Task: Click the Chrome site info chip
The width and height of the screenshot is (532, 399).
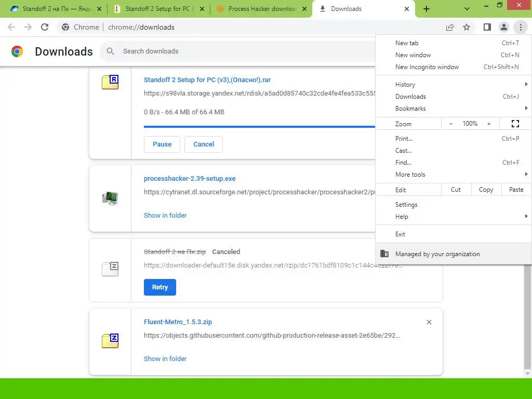Action: click(x=81, y=27)
